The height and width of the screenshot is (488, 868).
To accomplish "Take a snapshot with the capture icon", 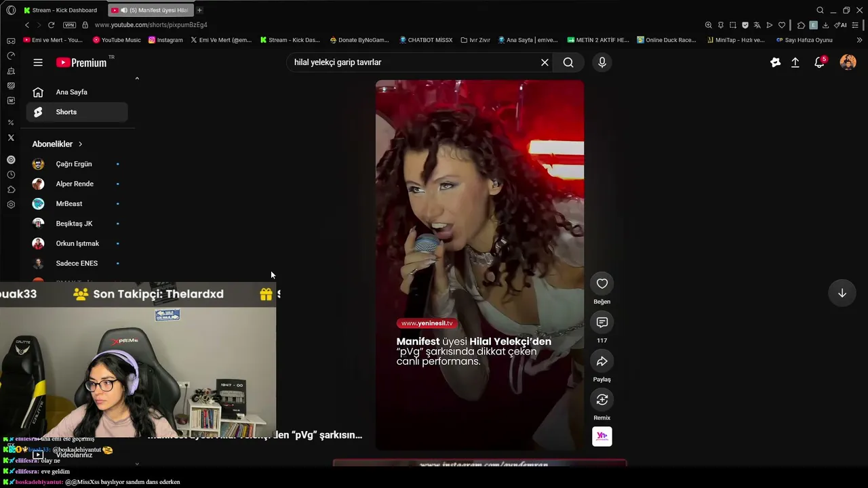I will 733,25.
